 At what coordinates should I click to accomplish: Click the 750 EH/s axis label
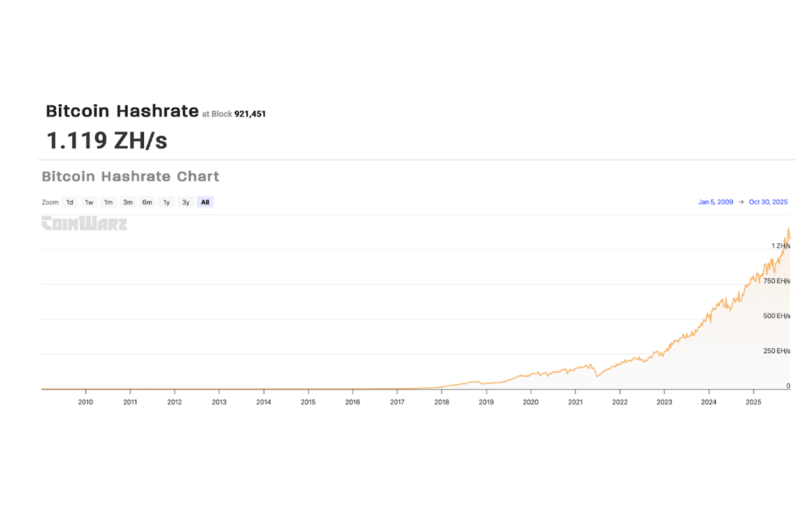click(x=776, y=281)
